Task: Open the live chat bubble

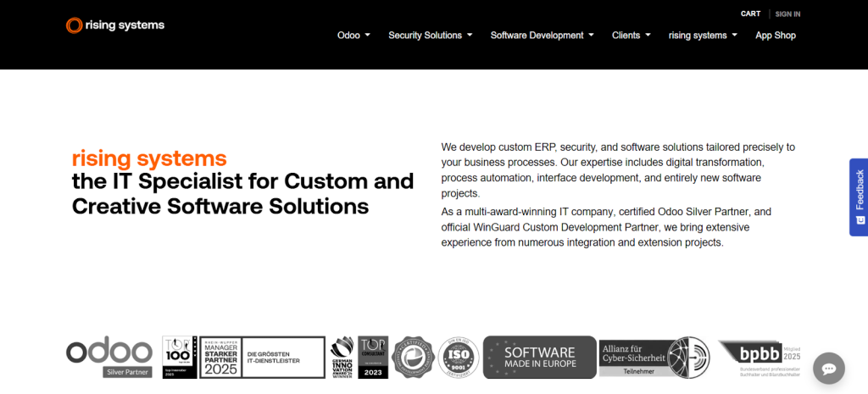Action: click(829, 369)
